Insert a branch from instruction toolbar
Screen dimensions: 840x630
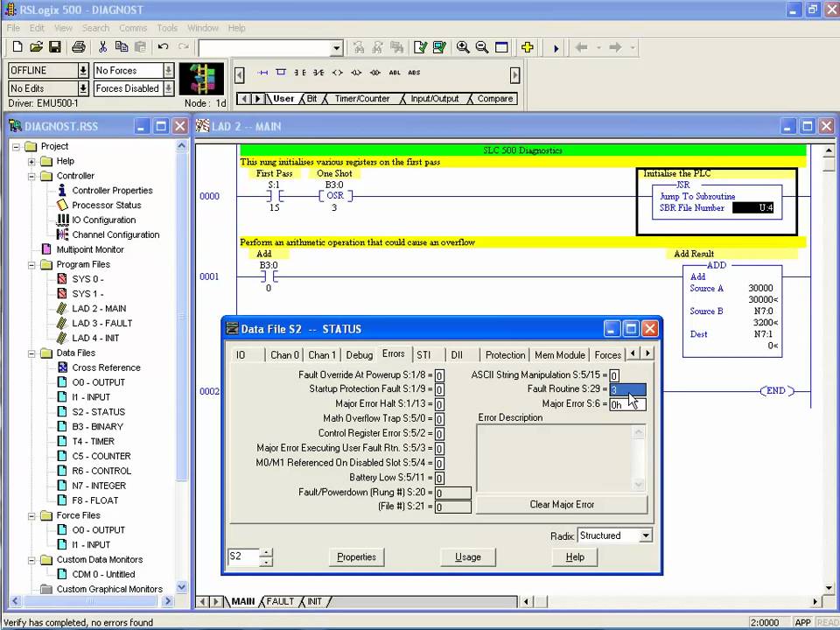coord(281,73)
